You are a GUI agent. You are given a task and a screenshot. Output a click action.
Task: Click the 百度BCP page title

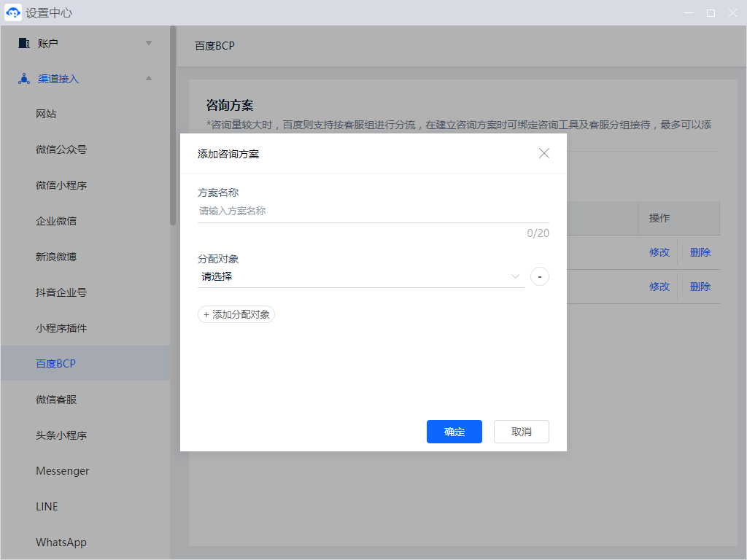click(x=215, y=46)
